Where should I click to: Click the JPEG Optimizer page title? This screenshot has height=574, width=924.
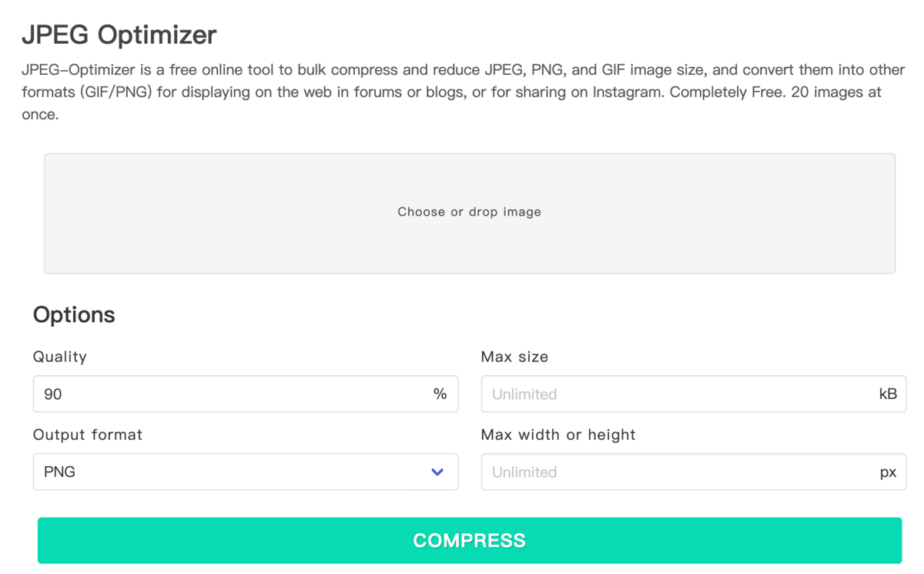[x=119, y=34]
